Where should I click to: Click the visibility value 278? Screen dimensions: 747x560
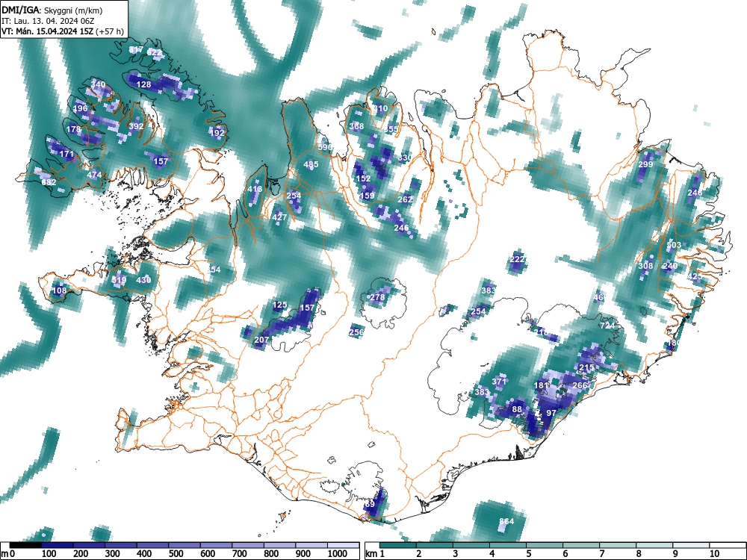tap(377, 297)
